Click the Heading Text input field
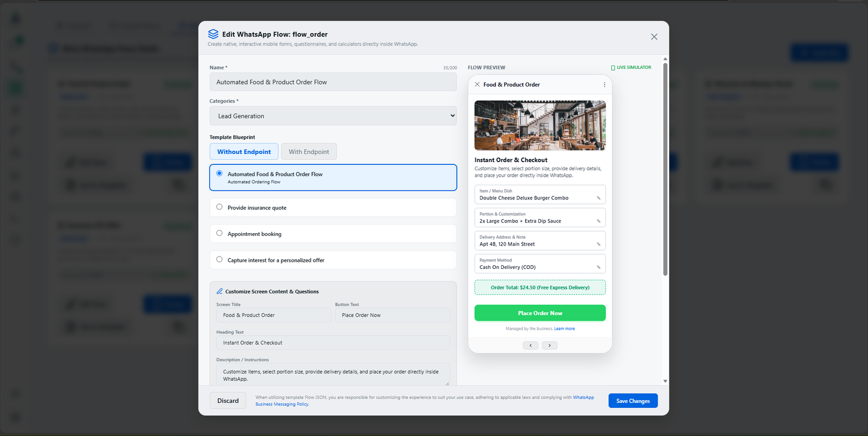Screen dimensions: 868x436 point(333,343)
